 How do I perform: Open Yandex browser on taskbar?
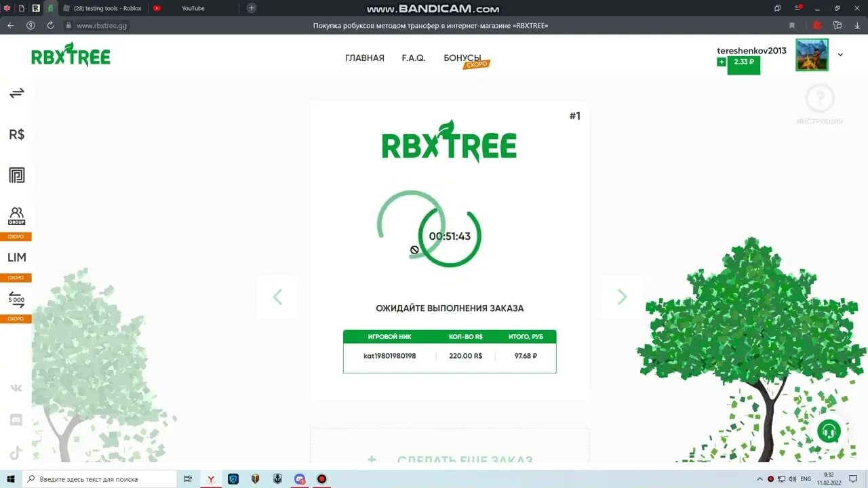click(211, 479)
